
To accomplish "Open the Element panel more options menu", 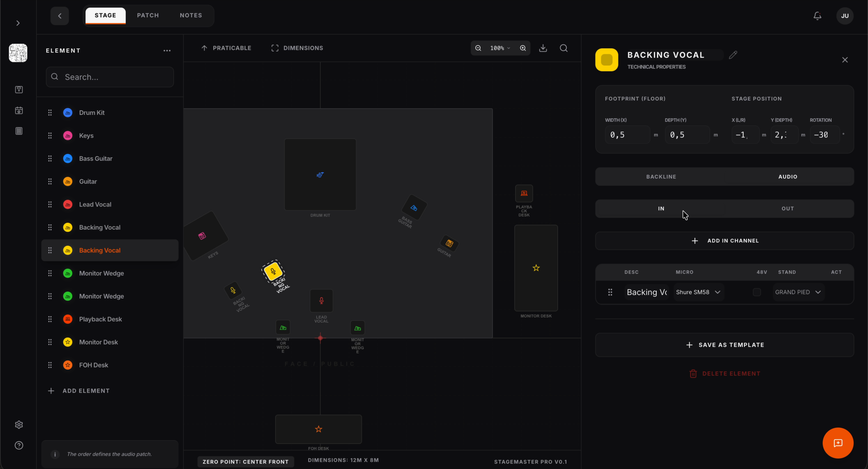I will (167, 51).
